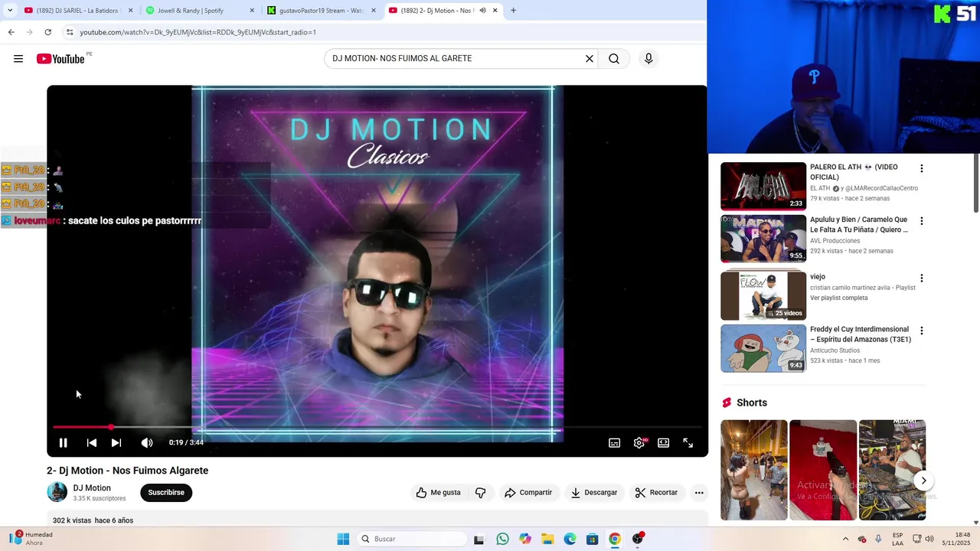Open the first Shorts thumbnail
Image resolution: width=980 pixels, height=551 pixels.
click(753, 470)
